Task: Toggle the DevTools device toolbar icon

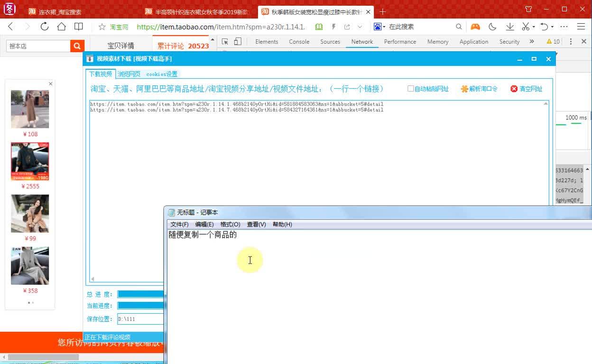Action: point(238,42)
